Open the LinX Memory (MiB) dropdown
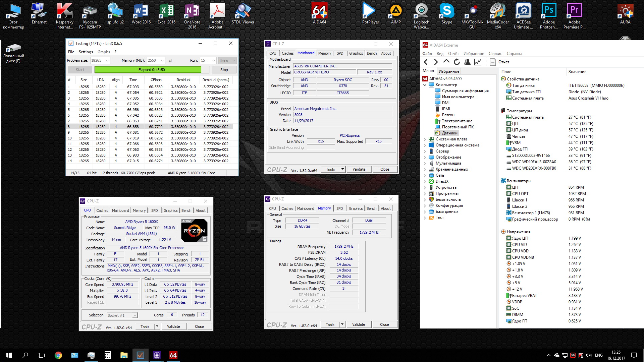The width and height of the screenshot is (644, 362). click(162, 61)
